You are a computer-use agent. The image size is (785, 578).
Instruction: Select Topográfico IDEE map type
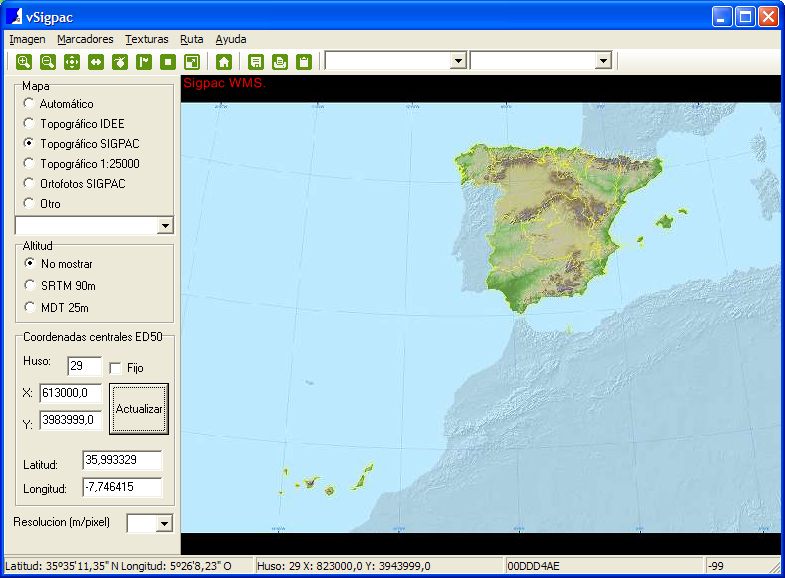(29, 124)
